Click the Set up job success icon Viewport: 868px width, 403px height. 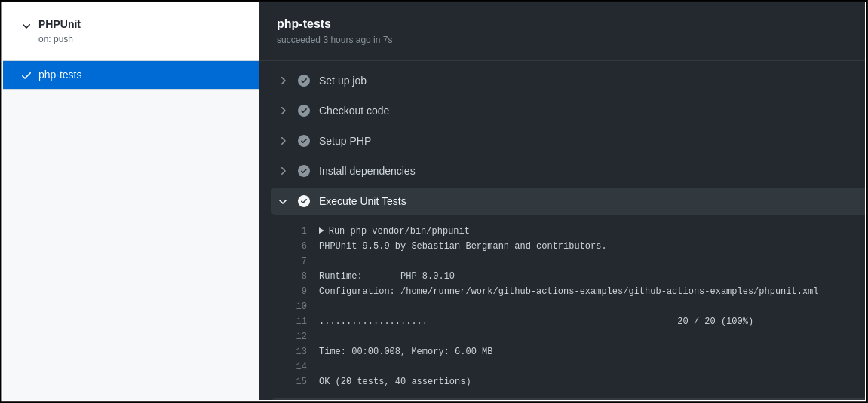pyautogui.click(x=304, y=81)
